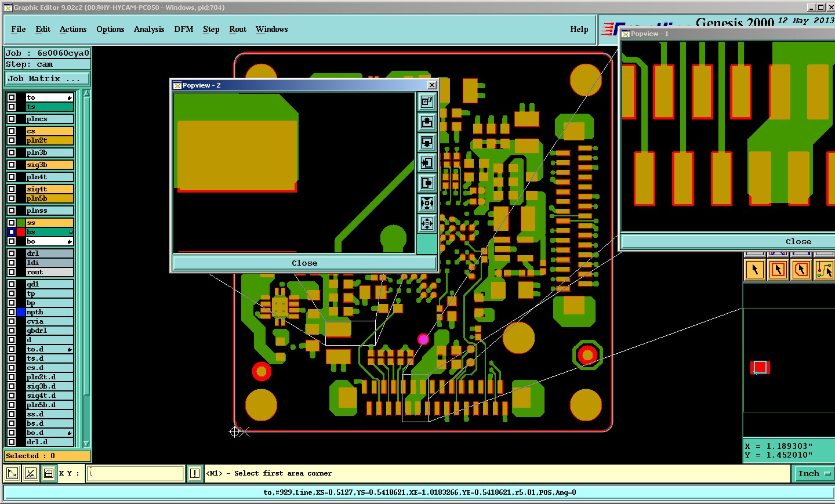Select the 'pln5b' layer row
The width and height of the screenshot is (835, 504).
pyautogui.click(x=50, y=198)
